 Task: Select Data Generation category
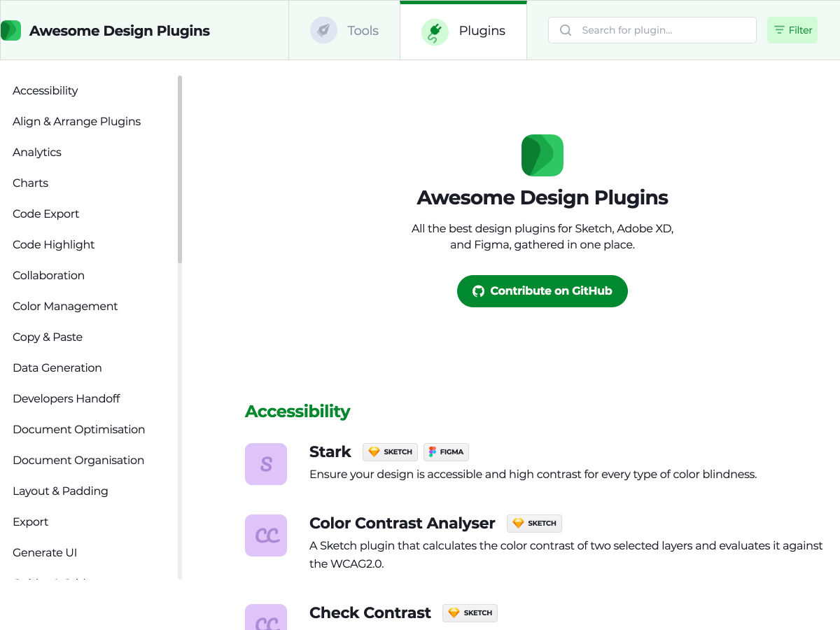(x=57, y=368)
